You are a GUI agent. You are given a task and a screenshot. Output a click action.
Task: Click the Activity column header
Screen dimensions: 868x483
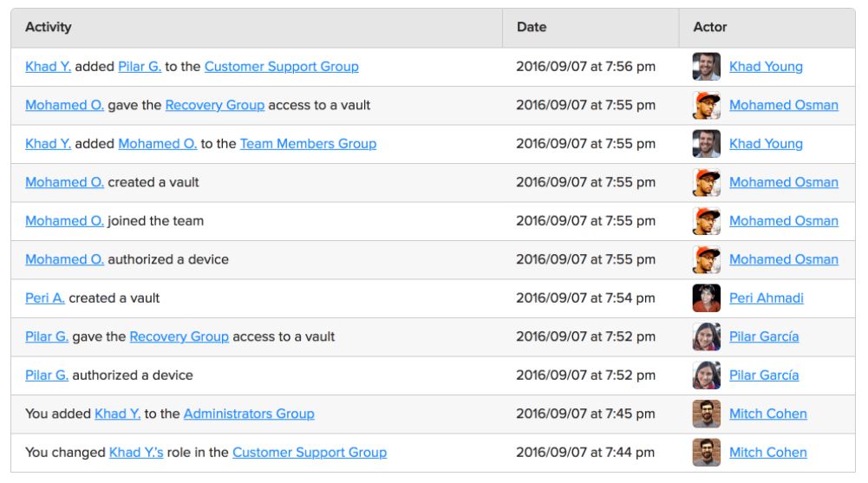click(49, 27)
